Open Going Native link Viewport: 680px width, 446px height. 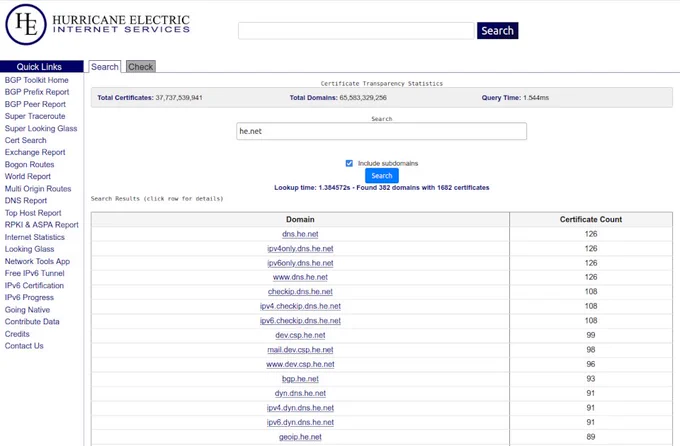[x=27, y=310]
